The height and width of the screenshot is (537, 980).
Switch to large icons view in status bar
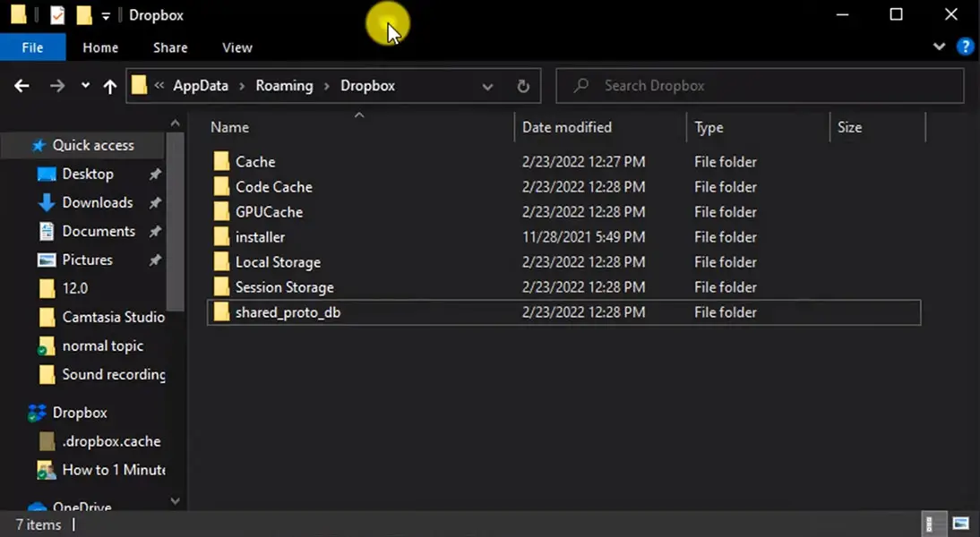point(960,524)
